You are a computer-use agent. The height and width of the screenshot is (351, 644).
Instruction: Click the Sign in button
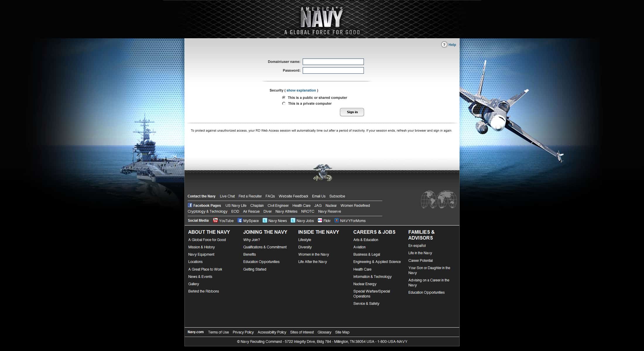(x=352, y=112)
